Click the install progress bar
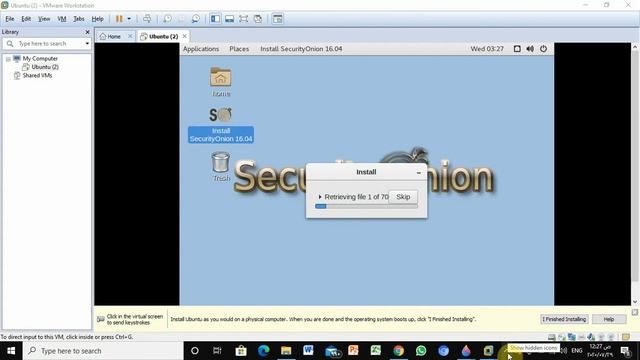The height and width of the screenshot is (360, 640). 366,207
